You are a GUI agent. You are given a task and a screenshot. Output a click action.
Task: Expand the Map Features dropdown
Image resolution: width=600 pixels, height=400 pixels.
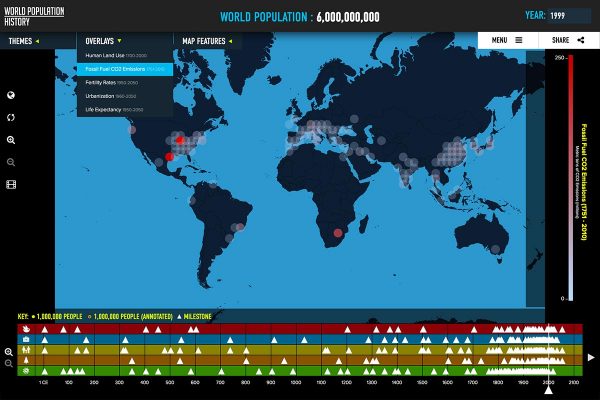pyautogui.click(x=207, y=41)
